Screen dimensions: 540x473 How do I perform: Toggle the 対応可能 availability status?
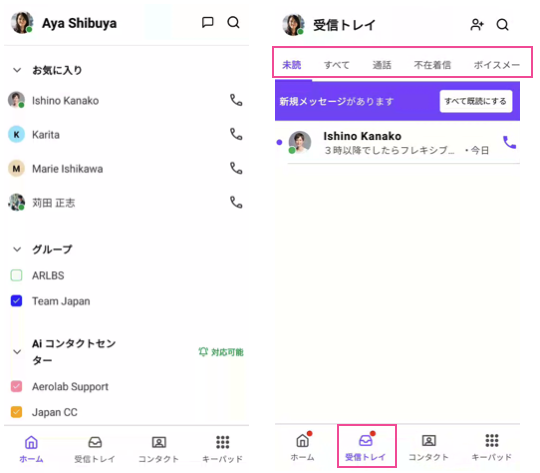(x=221, y=352)
